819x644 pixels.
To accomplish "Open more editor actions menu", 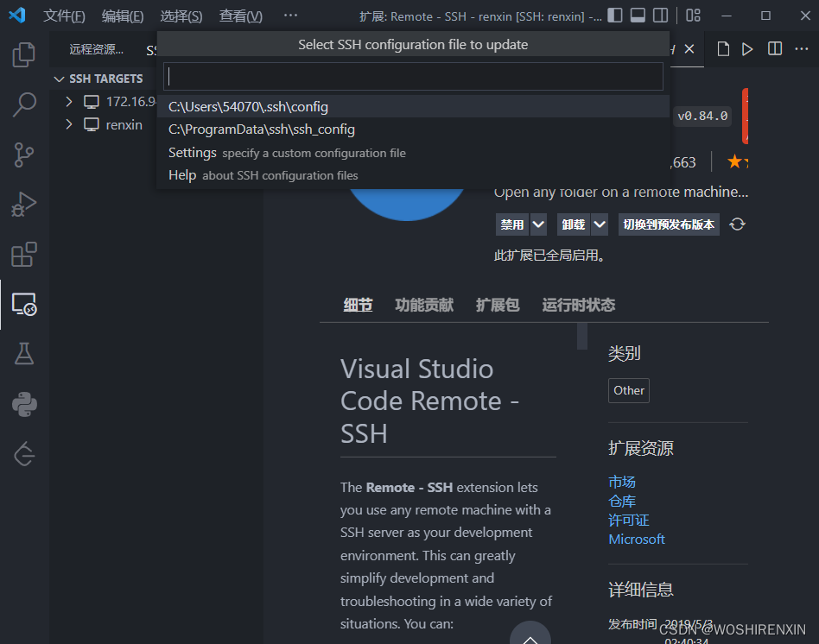I will click(x=802, y=49).
